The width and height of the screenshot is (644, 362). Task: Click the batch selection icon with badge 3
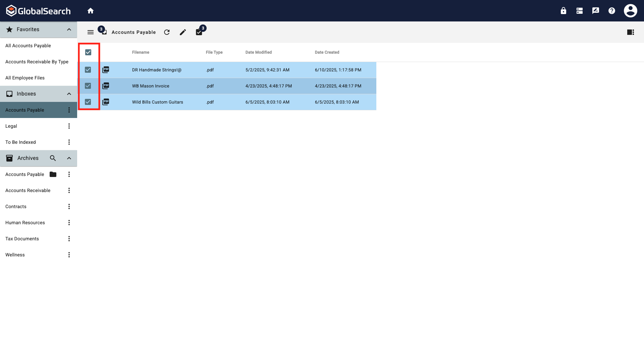pos(199,32)
